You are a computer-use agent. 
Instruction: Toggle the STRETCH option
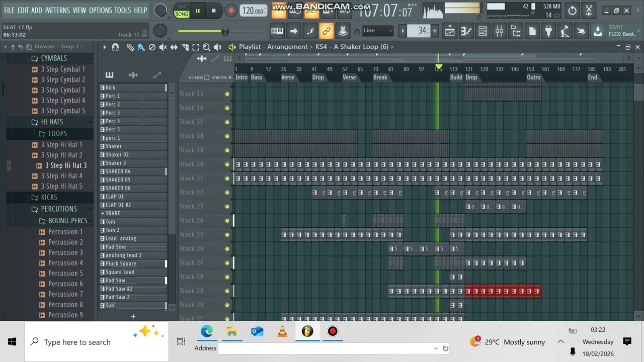(230, 77)
